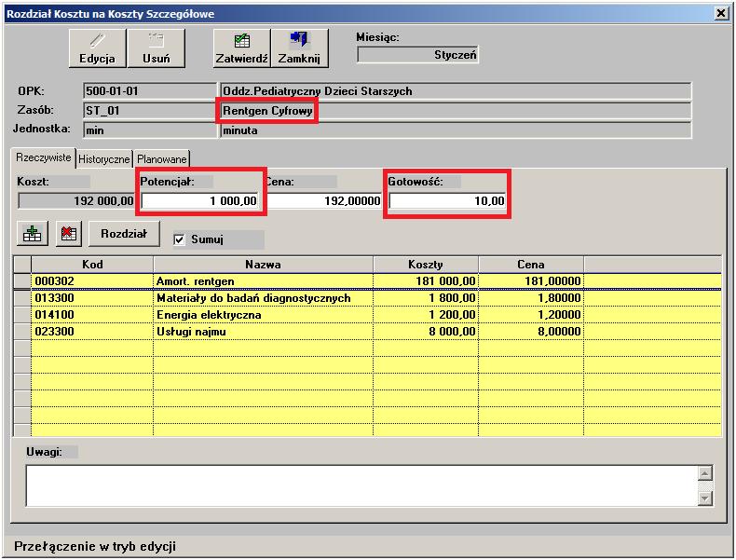The width and height of the screenshot is (736, 560).
Task: Click the cost cell 1 800,00
Action: point(426,298)
